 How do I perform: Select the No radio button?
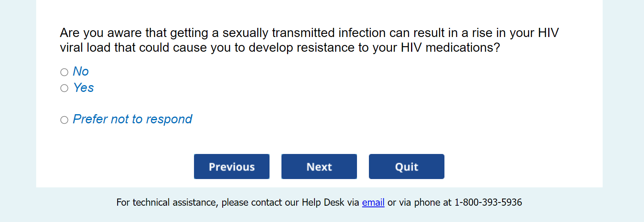(64, 72)
